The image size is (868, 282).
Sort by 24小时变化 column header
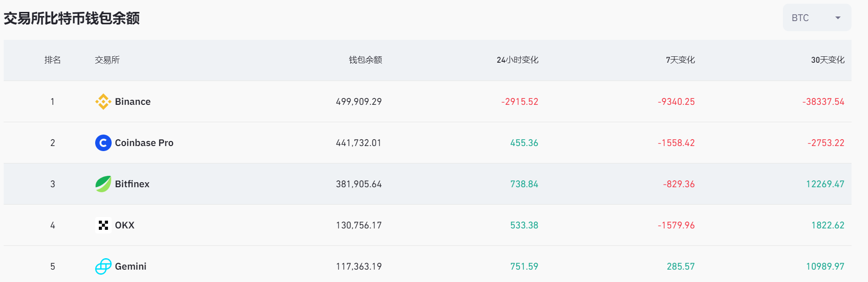pos(518,60)
